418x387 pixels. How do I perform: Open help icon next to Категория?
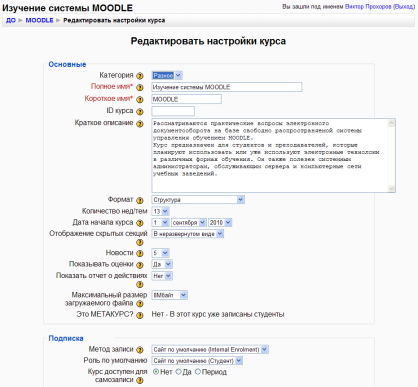pyautogui.click(x=140, y=76)
